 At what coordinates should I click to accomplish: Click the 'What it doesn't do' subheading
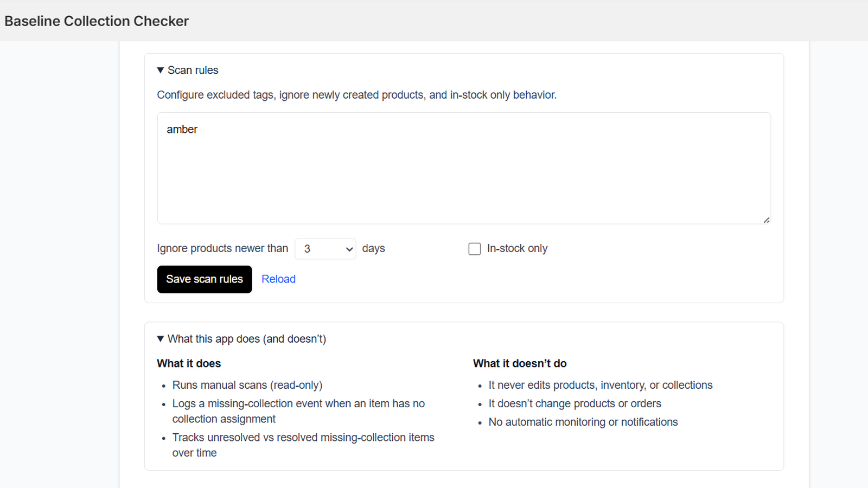[520, 363]
